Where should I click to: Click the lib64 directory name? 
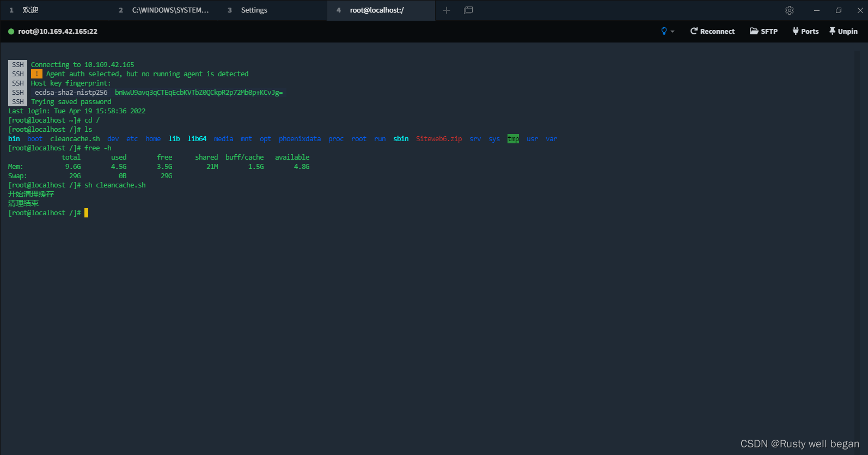[x=197, y=139]
